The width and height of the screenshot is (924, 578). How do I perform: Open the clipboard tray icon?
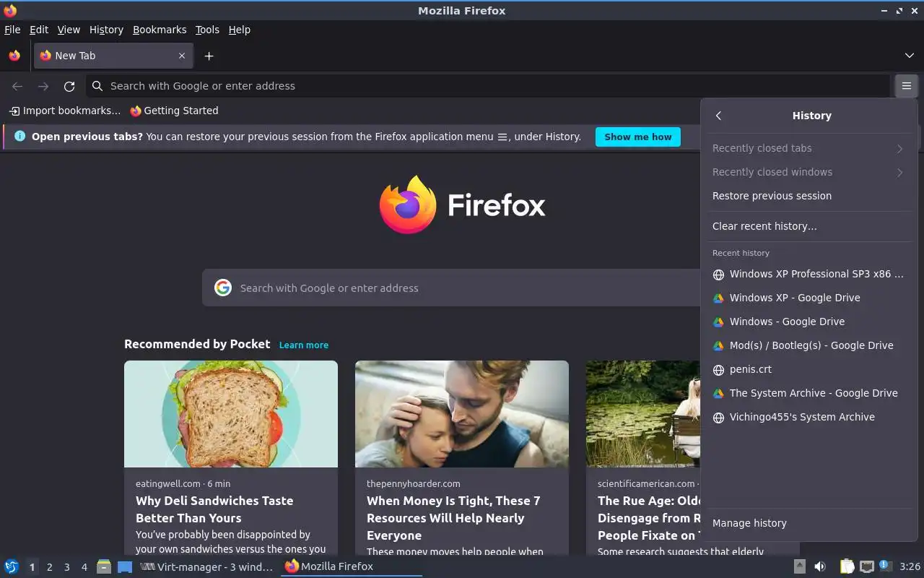pyautogui.click(x=847, y=566)
